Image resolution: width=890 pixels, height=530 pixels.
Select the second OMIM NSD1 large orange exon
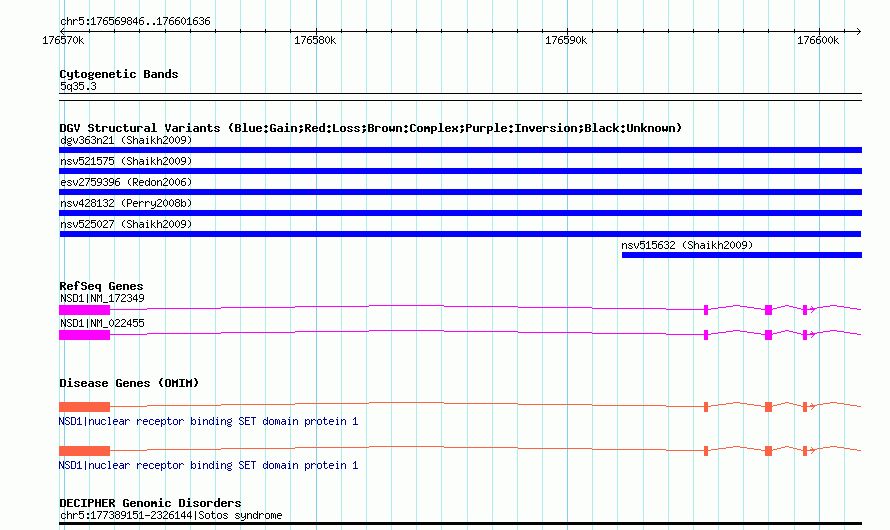coord(85,451)
